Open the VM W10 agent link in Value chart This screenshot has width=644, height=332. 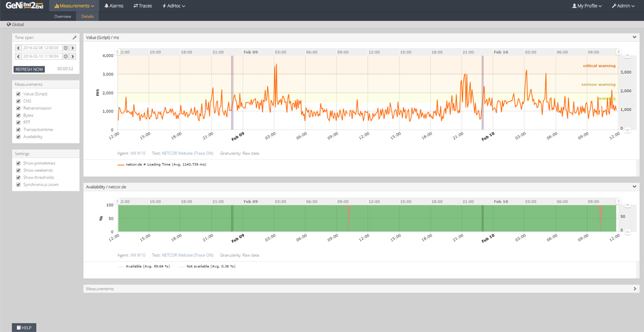tap(137, 153)
